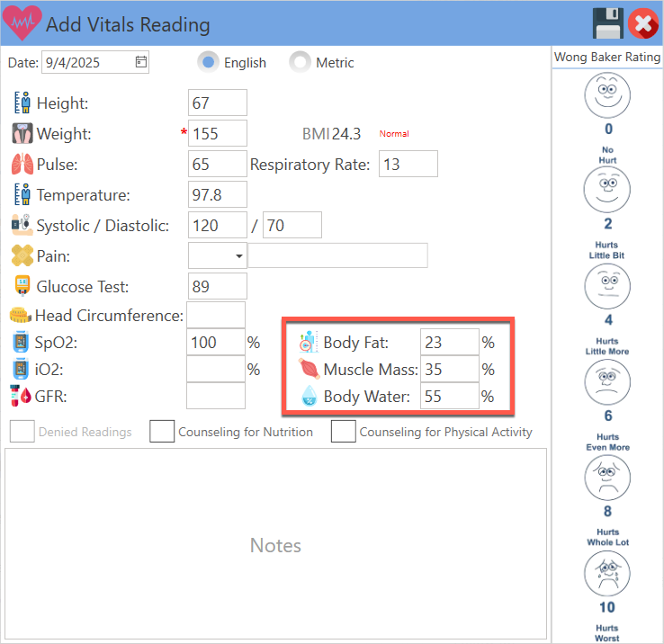
Task: Click the Diastolic field with 70
Action: tap(292, 225)
